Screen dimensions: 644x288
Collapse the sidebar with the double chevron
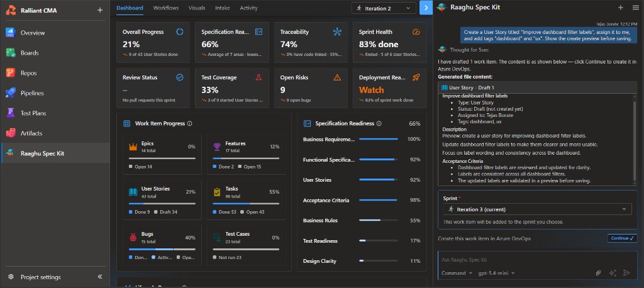click(100, 277)
